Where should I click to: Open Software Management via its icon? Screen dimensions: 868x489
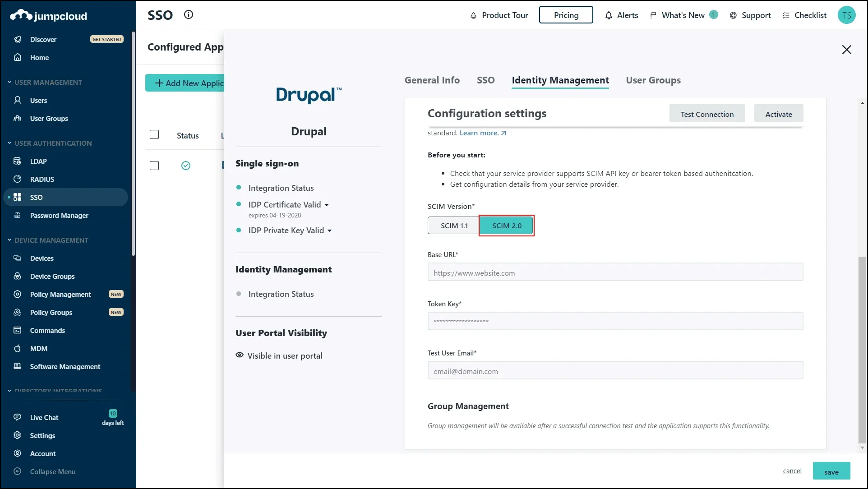[x=18, y=366]
